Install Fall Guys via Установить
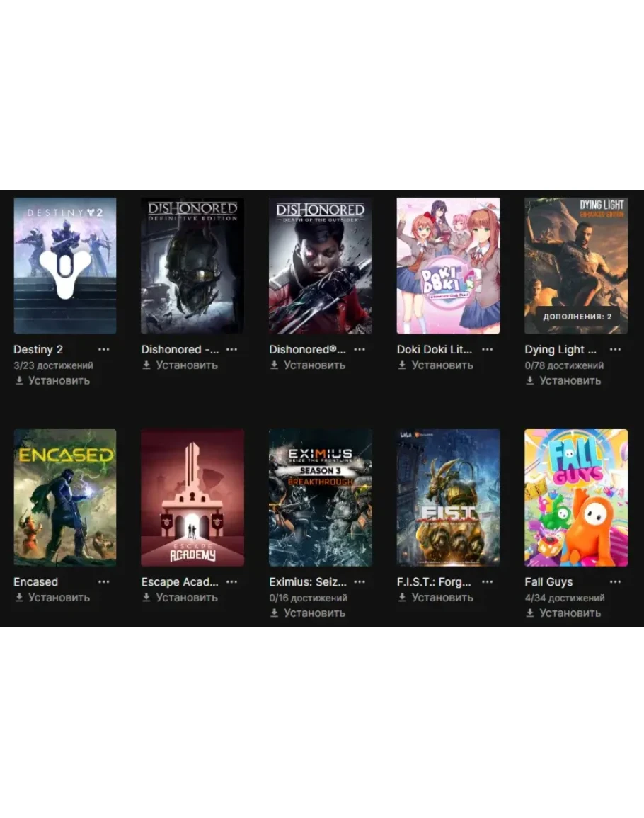The height and width of the screenshot is (818, 644). (x=563, y=613)
